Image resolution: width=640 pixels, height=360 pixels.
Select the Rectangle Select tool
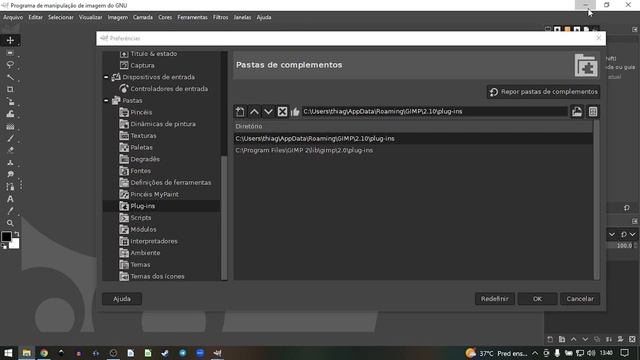coord(10,53)
